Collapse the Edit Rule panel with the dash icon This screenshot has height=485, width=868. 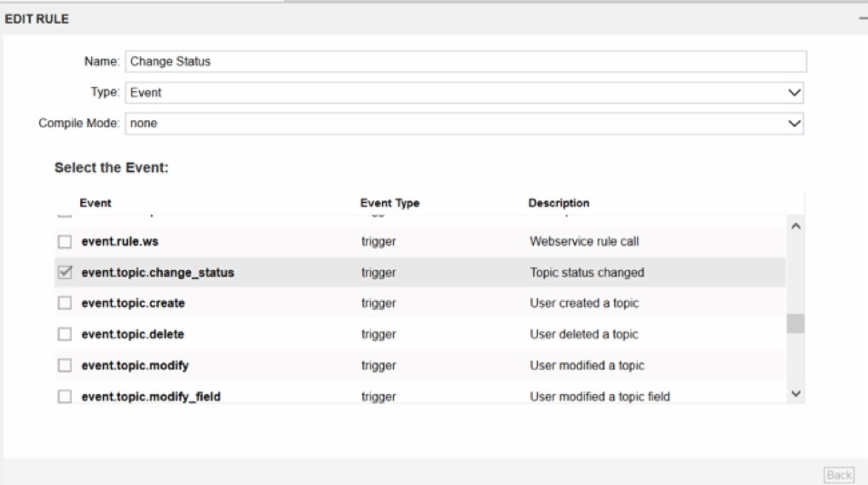[x=863, y=18]
